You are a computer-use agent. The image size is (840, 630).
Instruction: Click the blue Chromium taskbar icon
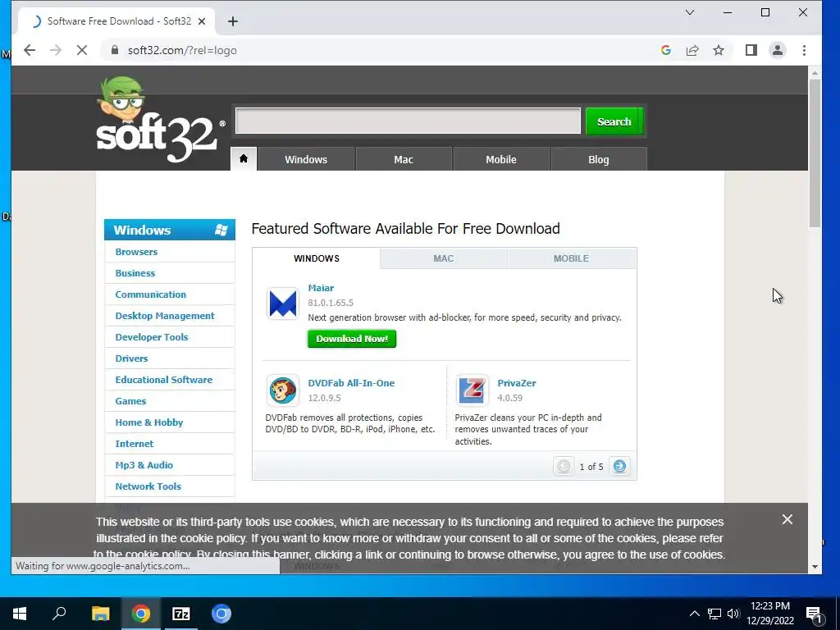[x=221, y=614]
